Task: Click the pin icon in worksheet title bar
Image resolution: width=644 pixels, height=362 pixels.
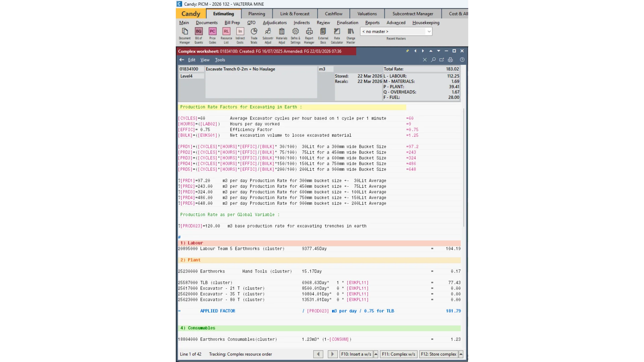Action: pos(408,51)
